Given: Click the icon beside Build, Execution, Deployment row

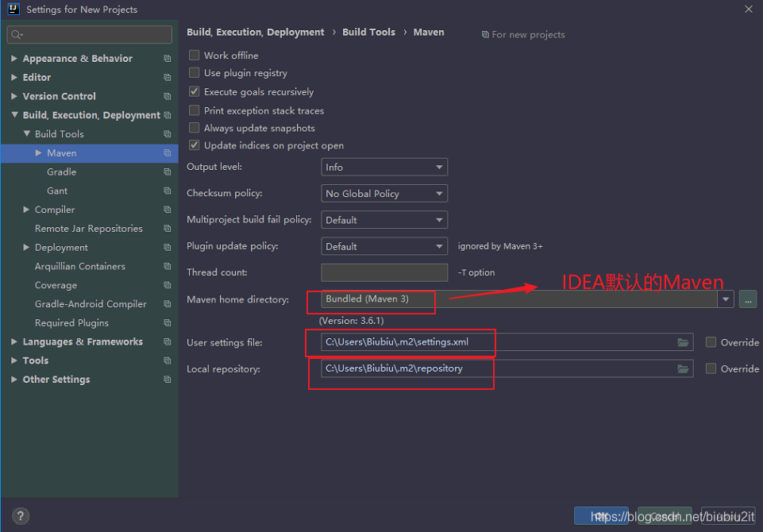Looking at the screenshot, I should coord(168,115).
